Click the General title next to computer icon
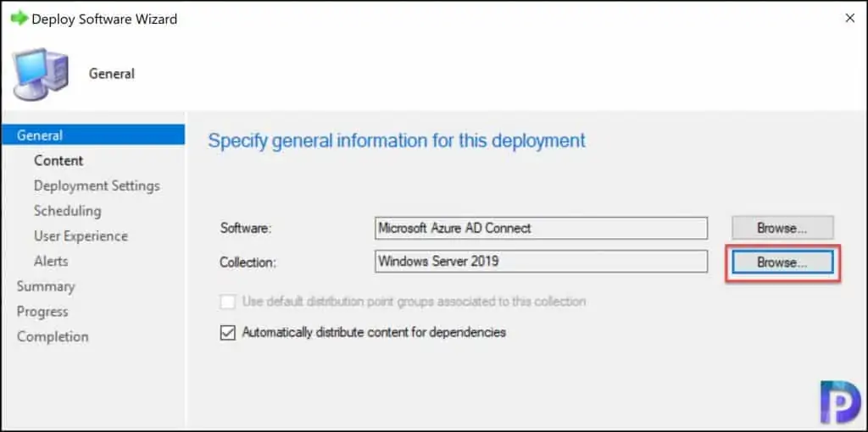 pyautogui.click(x=112, y=74)
